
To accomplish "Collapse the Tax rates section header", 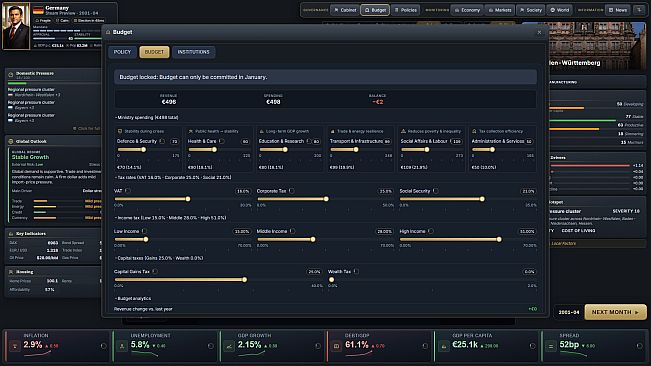I will 173,178.
